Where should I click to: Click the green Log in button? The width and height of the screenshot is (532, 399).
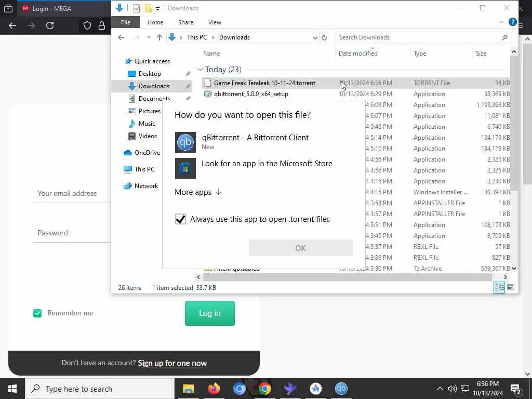(x=210, y=313)
